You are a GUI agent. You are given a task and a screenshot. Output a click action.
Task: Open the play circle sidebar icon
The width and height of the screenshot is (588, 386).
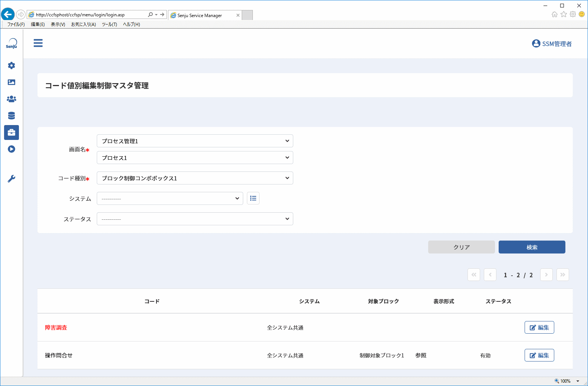coord(11,149)
